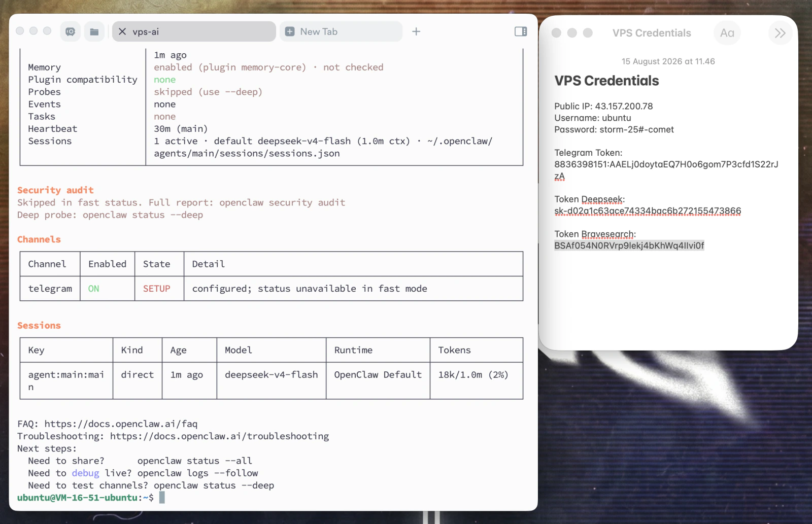Open the folder icon in terminal toolbar
This screenshot has height=524, width=812.
coord(94,31)
